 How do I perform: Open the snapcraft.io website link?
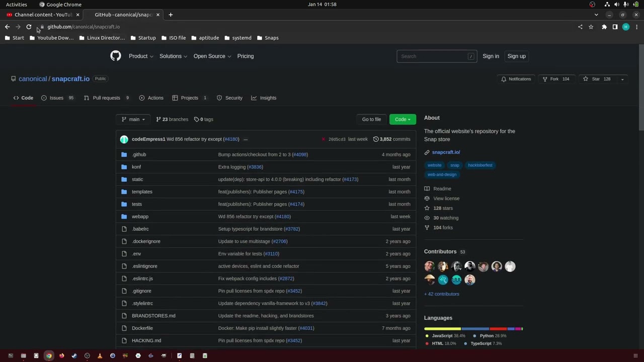pyautogui.click(x=446, y=152)
